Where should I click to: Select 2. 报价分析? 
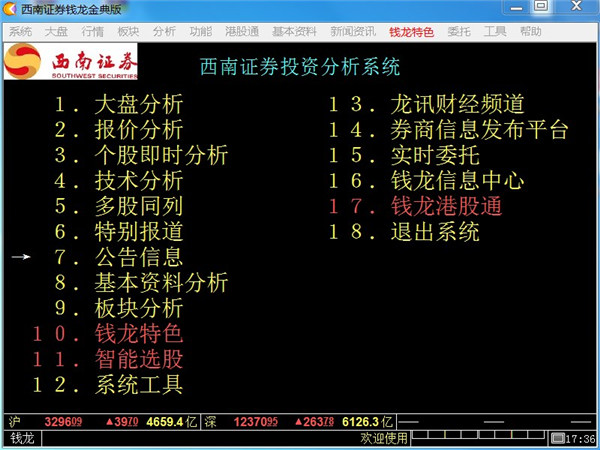click(x=119, y=130)
